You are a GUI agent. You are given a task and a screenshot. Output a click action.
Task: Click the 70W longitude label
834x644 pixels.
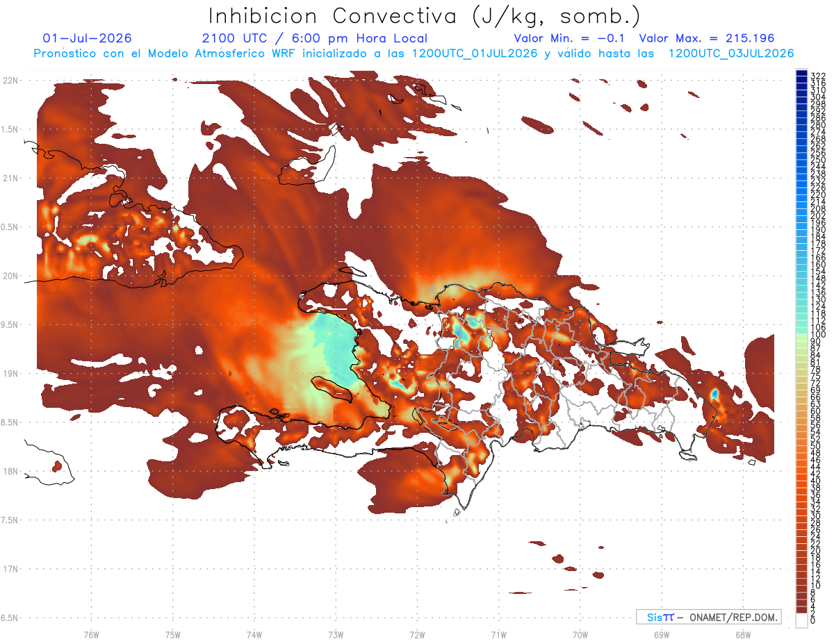580,634
